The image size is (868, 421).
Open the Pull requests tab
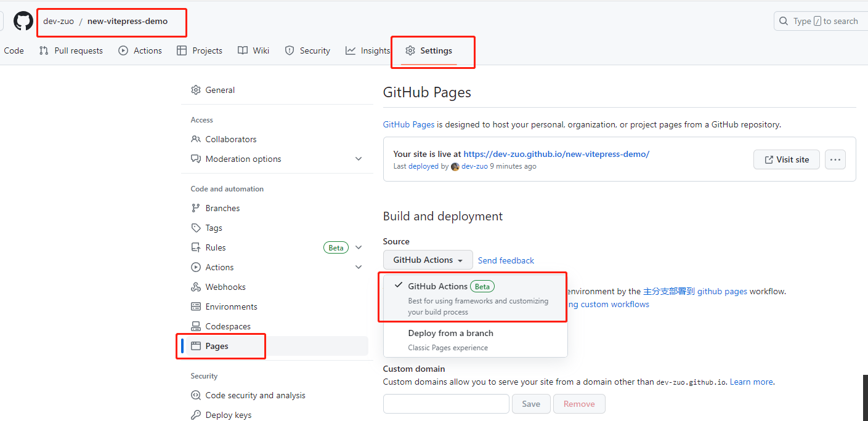(71, 50)
